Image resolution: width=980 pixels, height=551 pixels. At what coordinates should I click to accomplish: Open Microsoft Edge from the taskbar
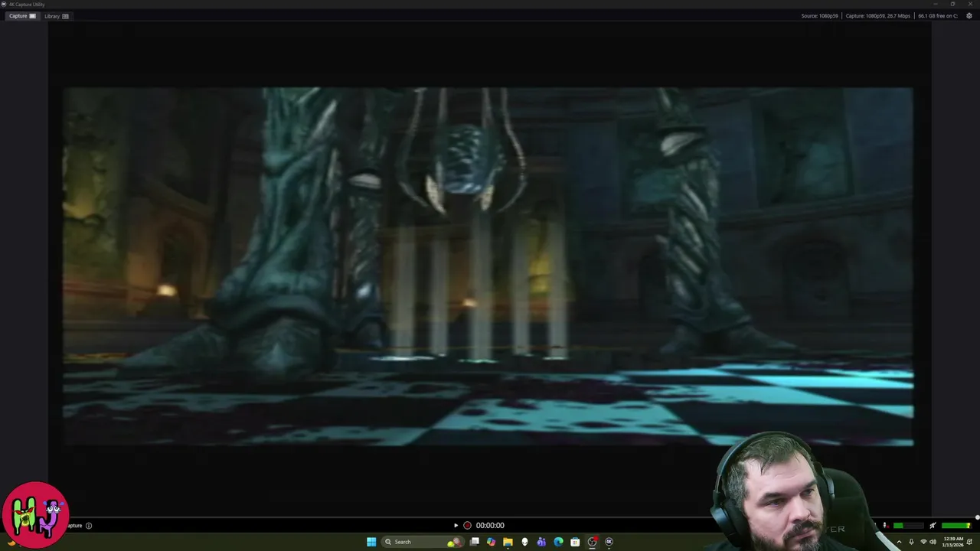[558, 542]
